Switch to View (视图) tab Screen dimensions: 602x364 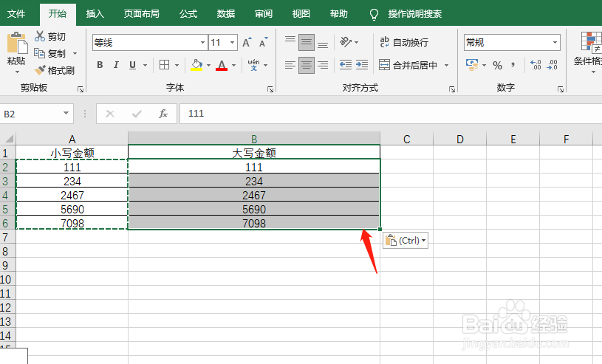[301, 14]
